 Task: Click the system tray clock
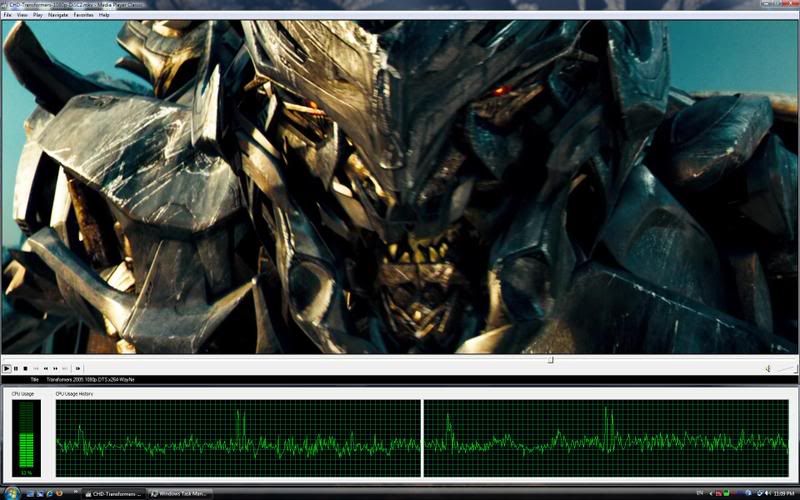coord(782,493)
